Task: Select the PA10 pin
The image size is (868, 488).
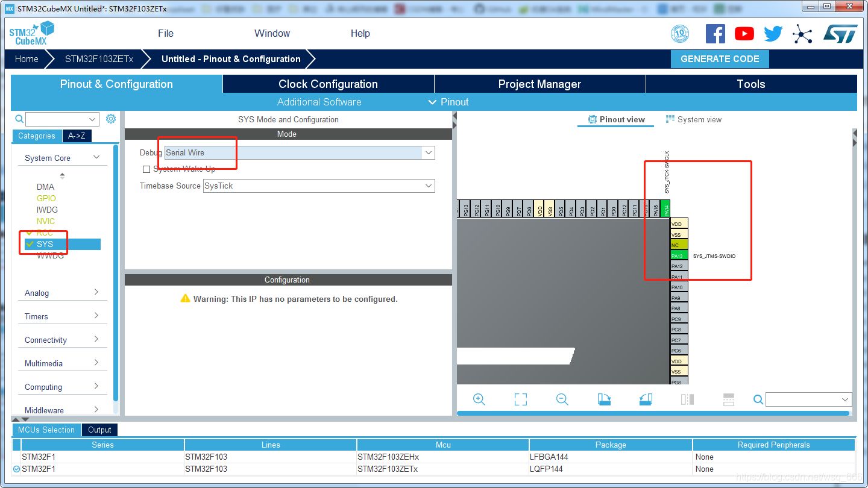Action: tap(679, 287)
